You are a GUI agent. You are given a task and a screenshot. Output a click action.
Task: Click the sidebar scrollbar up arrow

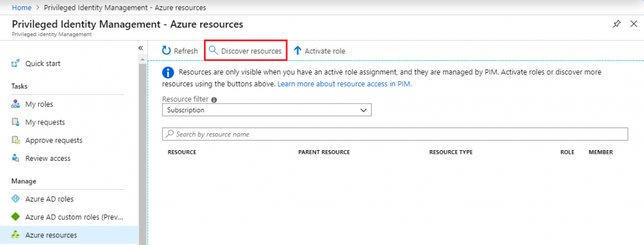143,60
